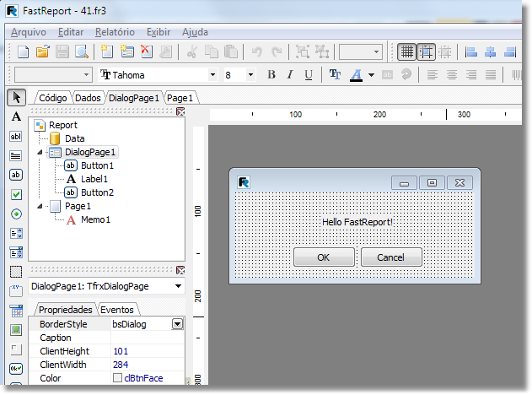Open font settings TT icon

pyautogui.click(x=336, y=75)
